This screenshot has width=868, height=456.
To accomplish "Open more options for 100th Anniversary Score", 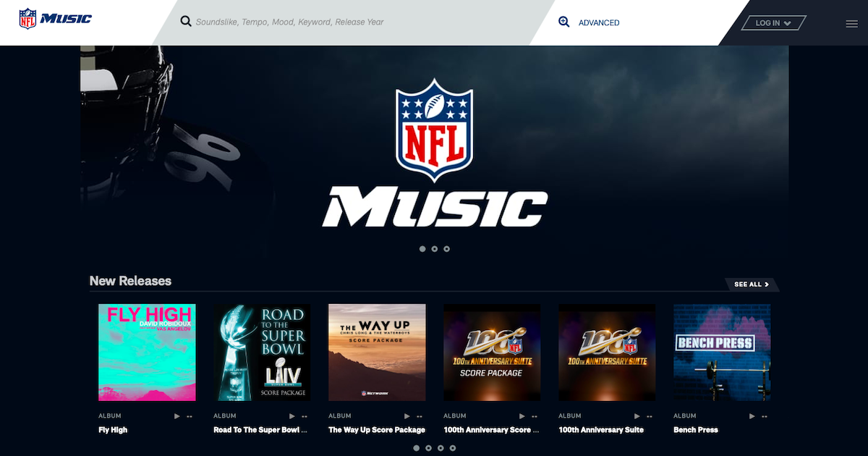I will tap(535, 416).
